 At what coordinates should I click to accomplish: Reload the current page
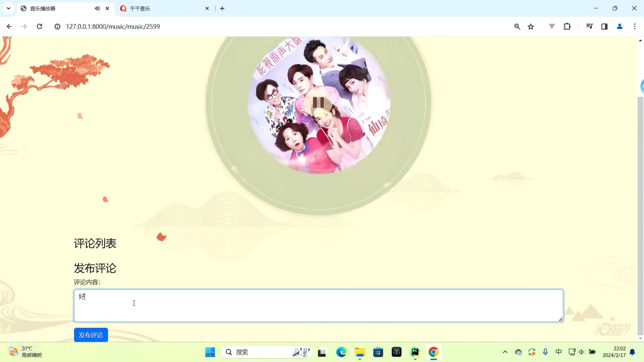[39, 26]
